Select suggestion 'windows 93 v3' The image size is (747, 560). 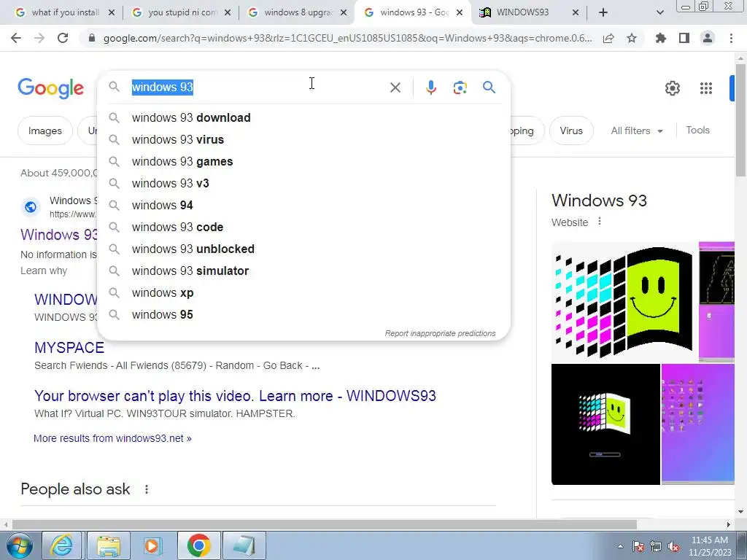pos(303,183)
